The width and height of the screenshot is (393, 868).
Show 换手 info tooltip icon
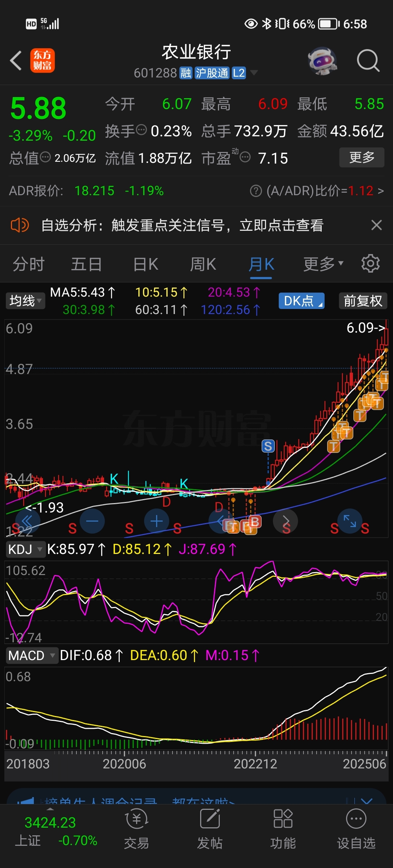[141, 129]
